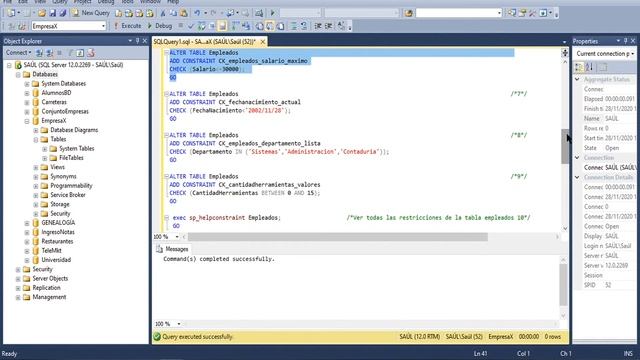Click the Save All icon
The height and width of the screenshot is (360, 640).
tap(63, 13)
